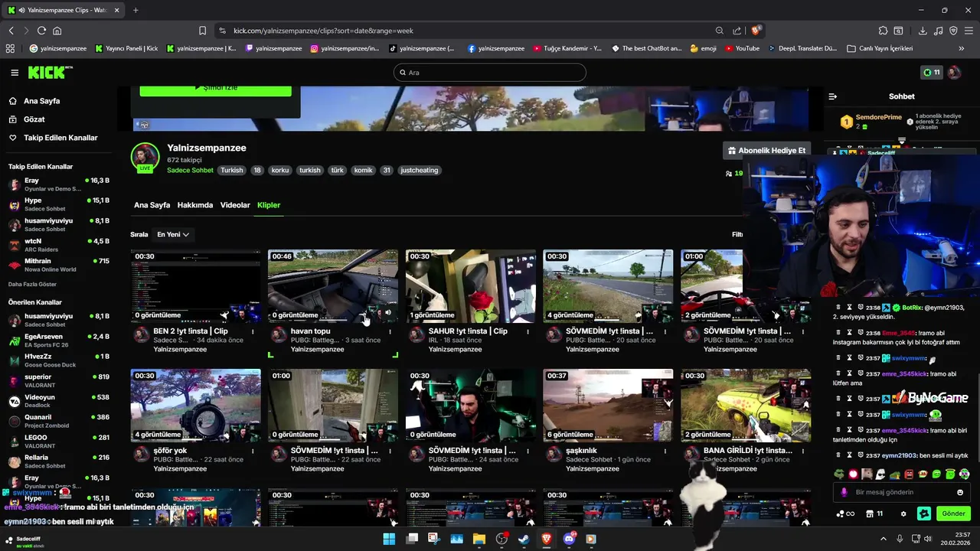
Task: Open Steam from the taskbar
Action: pyautogui.click(x=524, y=539)
